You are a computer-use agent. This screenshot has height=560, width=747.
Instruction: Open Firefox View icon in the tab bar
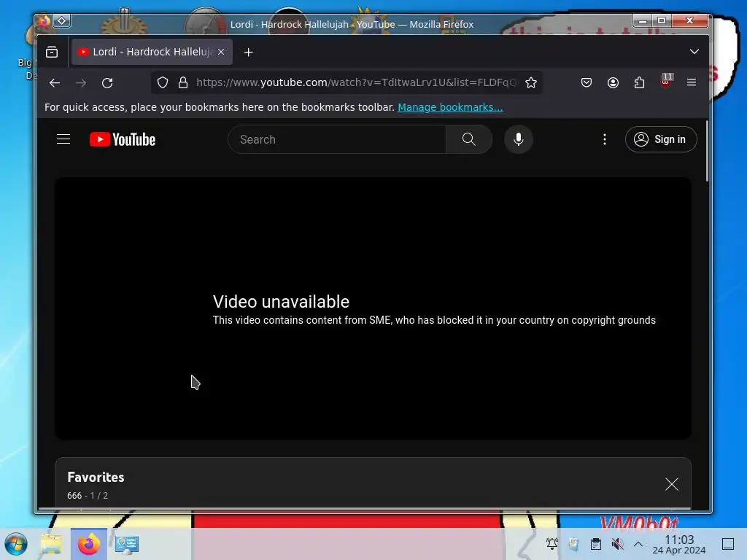[52, 52]
